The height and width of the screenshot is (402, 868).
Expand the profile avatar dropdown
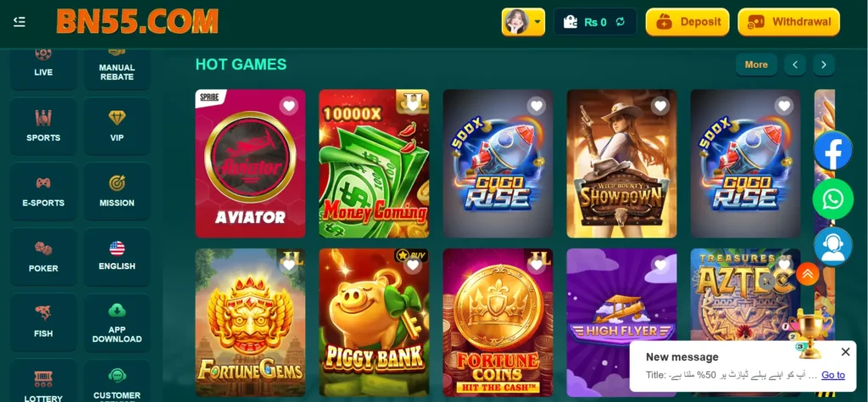coord(523,22)
